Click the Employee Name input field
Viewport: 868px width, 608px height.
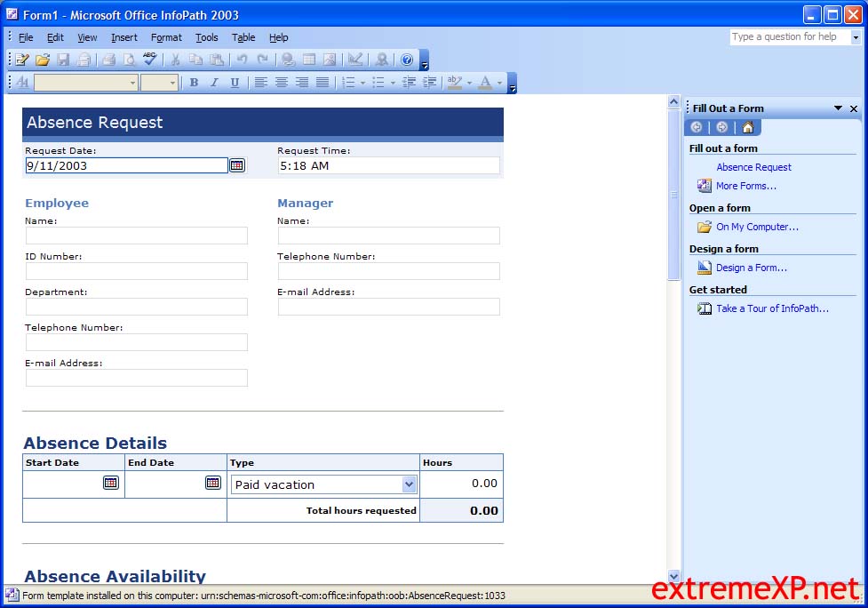click(137, 236)
